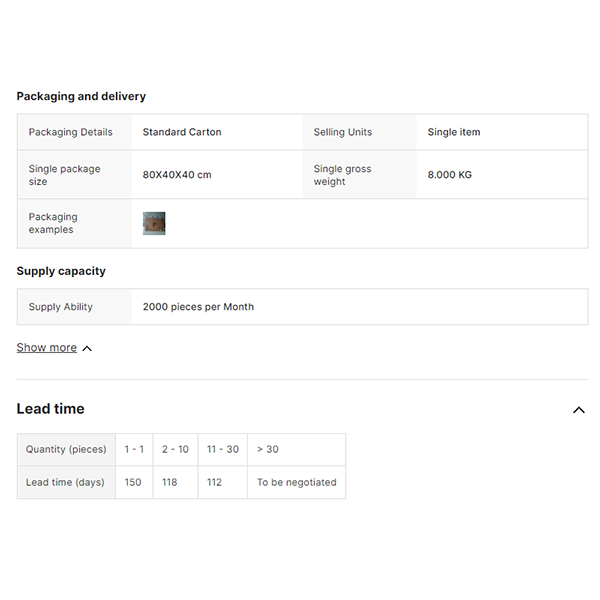600x600 pixels.
Task: Click the To be negotiated cell
Action: click(x=296, y=482)
